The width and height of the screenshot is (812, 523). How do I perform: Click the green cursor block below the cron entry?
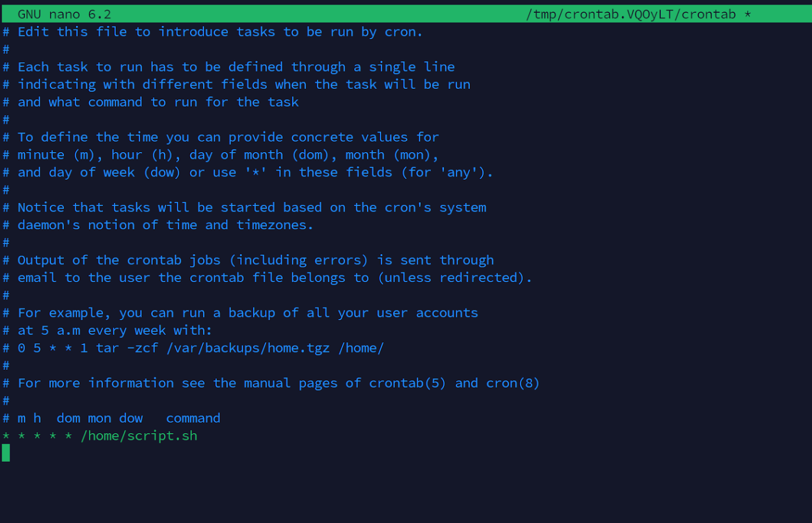(6, 453)
